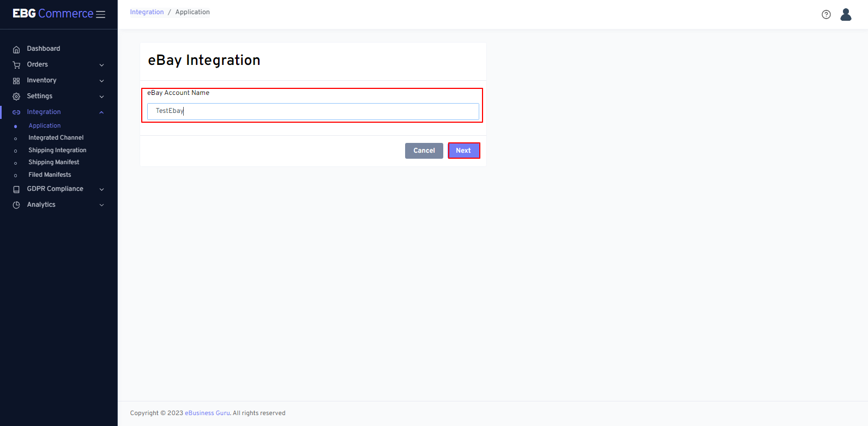Open the Filed Manifests menu item
The width and height of the screenshot is (868, 426).
click(x=50, y=175)
